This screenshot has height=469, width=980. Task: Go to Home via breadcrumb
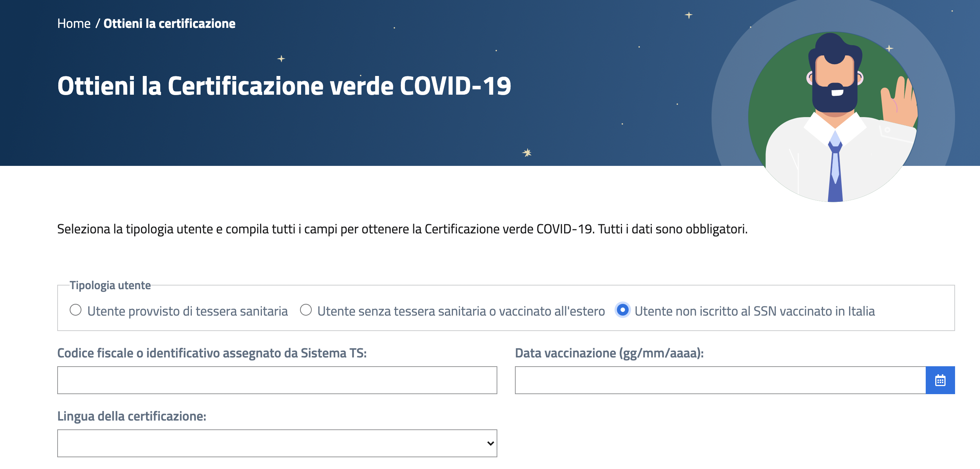coord(74,23)
